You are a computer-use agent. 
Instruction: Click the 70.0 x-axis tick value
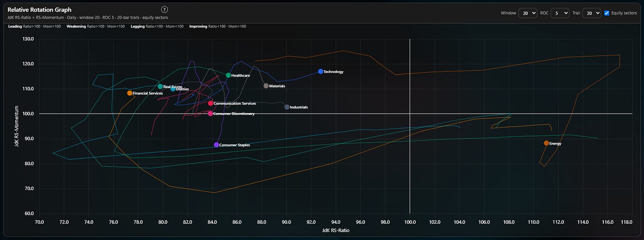point(39,222)
